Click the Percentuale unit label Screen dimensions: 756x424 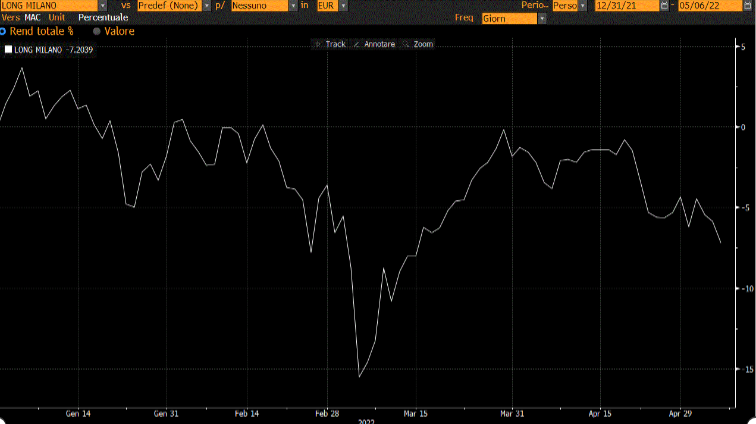[102, 18]
